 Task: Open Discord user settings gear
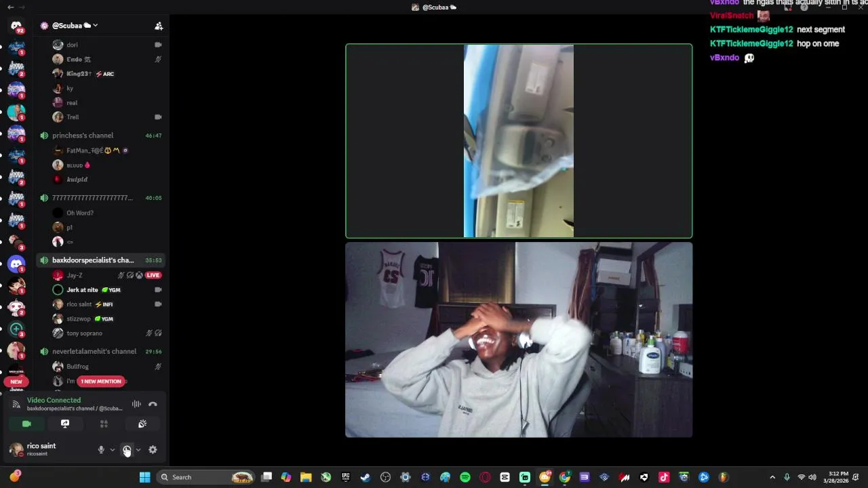tap(153, 449)
